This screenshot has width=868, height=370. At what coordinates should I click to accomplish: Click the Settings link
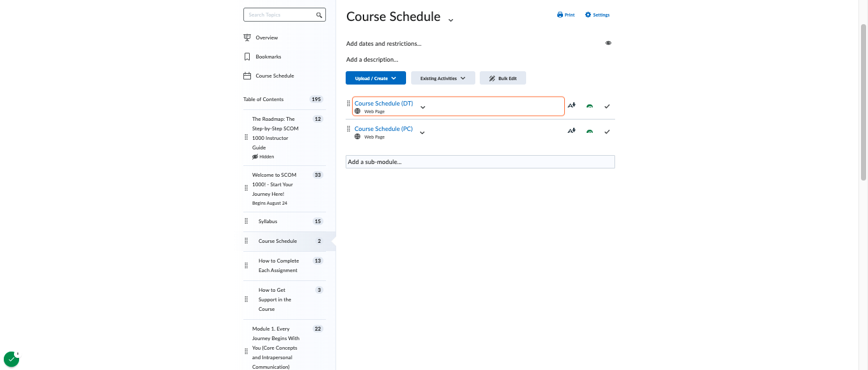[x=597, y=15]
